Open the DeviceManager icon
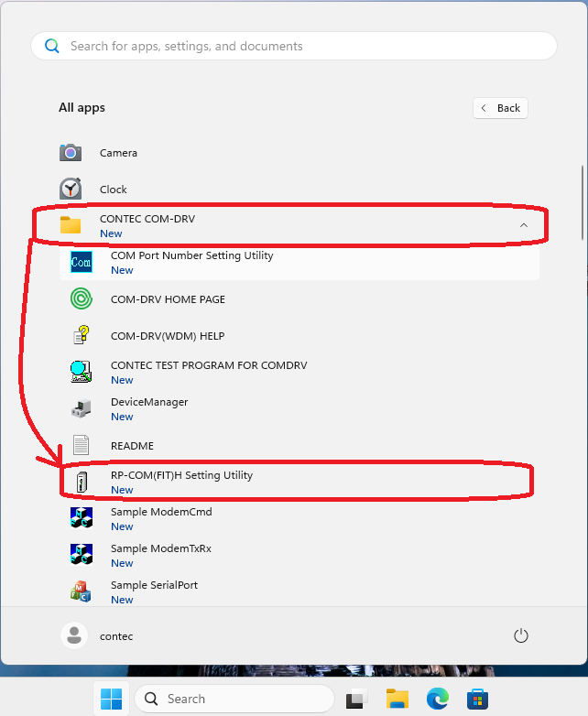The height and width of the screenshot is (716, 588). click(x=82, y=408)
